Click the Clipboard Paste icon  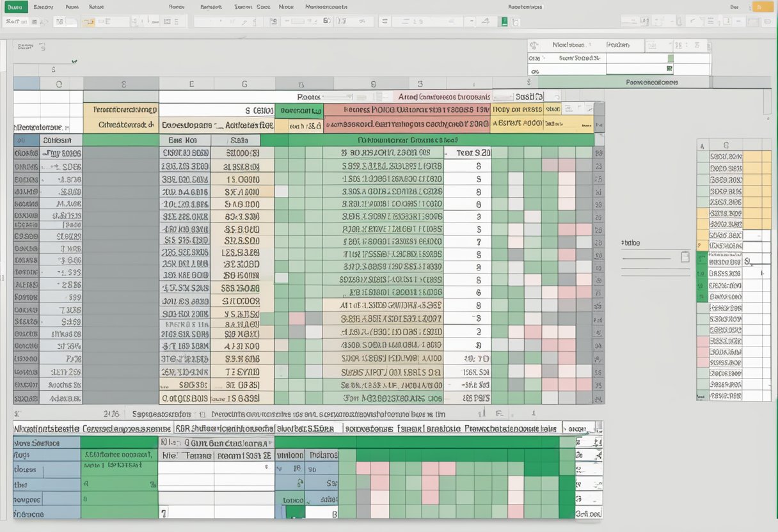tap(13, 21)
